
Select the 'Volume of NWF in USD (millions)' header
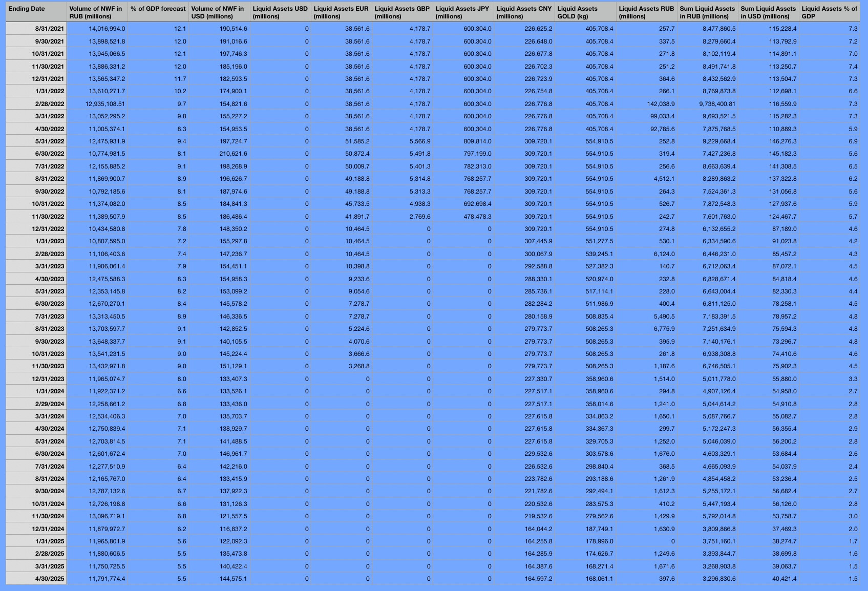(219, 12)
